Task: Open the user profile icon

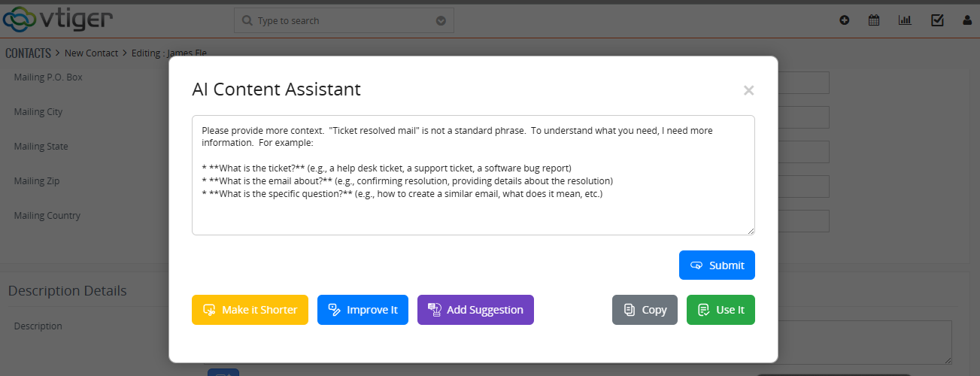Action: (968, 20)
